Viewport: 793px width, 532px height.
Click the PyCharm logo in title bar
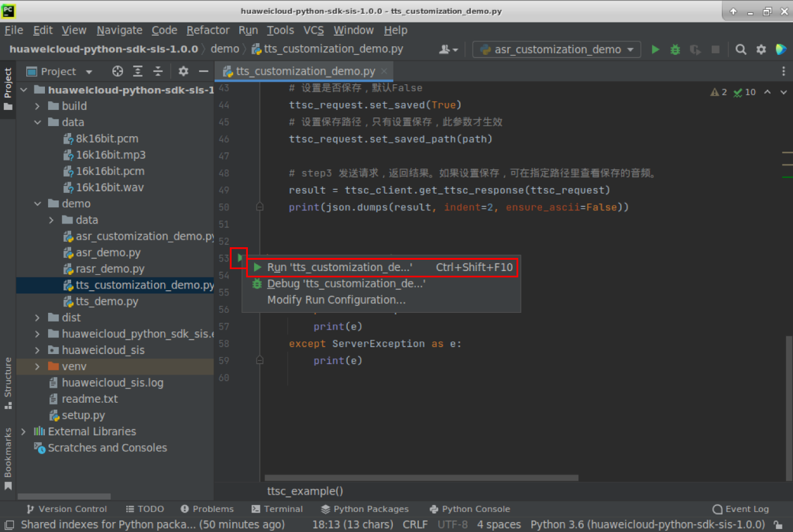click(9, 11)
